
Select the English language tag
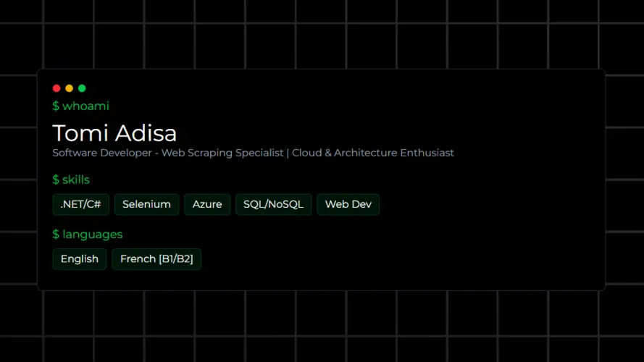(80, 259)
